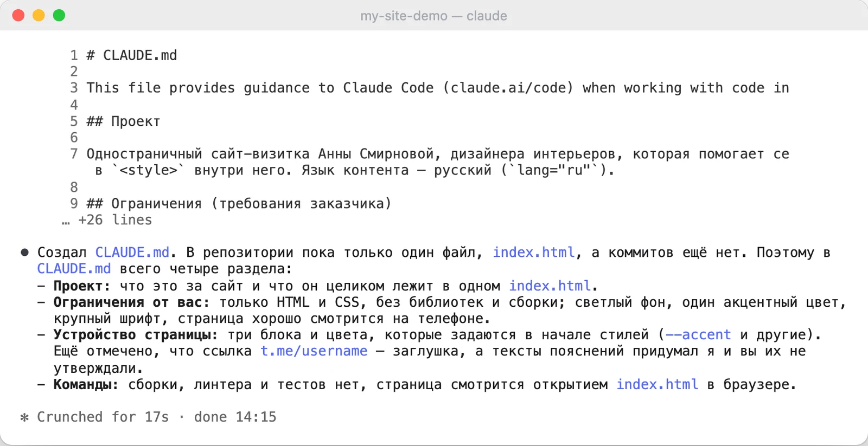The width and height of the screenshot is (868, 446).
Task: Click the bold "Проект:" bullet label
Action: [82, 286]
